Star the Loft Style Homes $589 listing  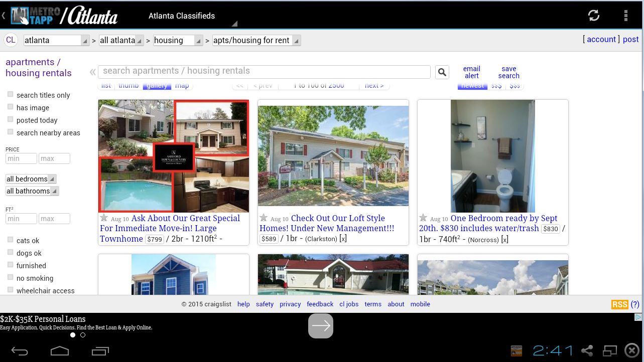point(264,218)
